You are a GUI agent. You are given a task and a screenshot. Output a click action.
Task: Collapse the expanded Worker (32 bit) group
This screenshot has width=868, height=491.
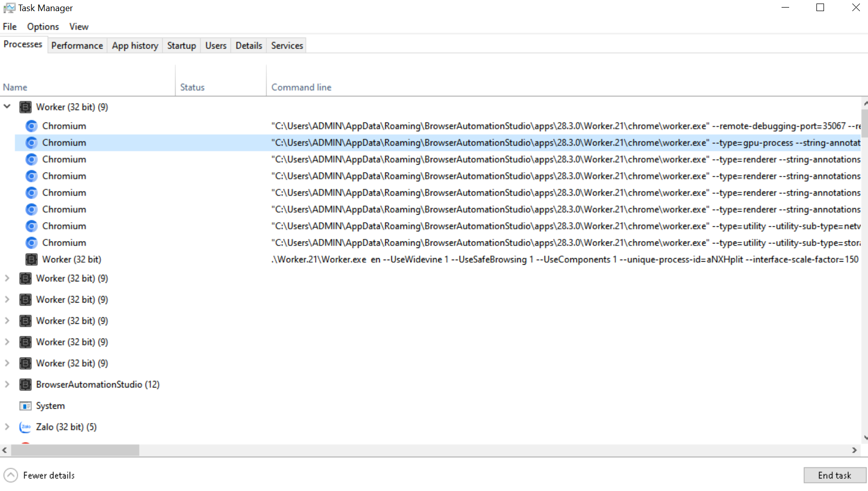7,107
